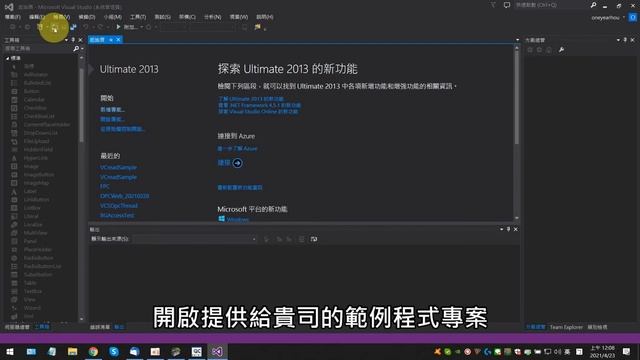Click the Find in Files toolbar icon
Viewport: 640px width, 360px height.
point(244,27)
